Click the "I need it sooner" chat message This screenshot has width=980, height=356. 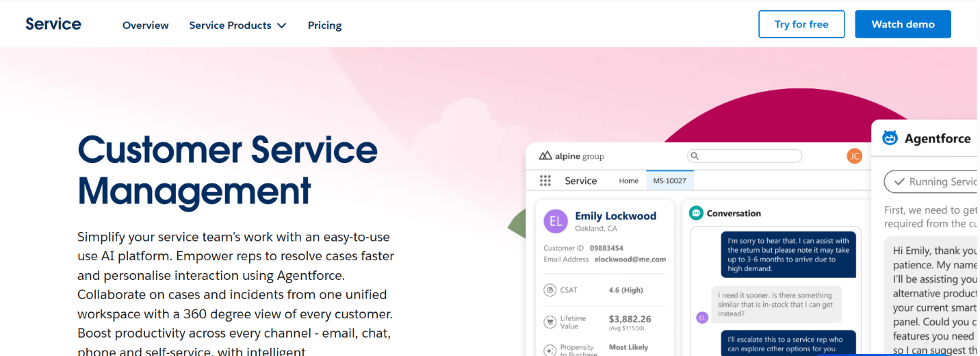[x=777, y=305]
